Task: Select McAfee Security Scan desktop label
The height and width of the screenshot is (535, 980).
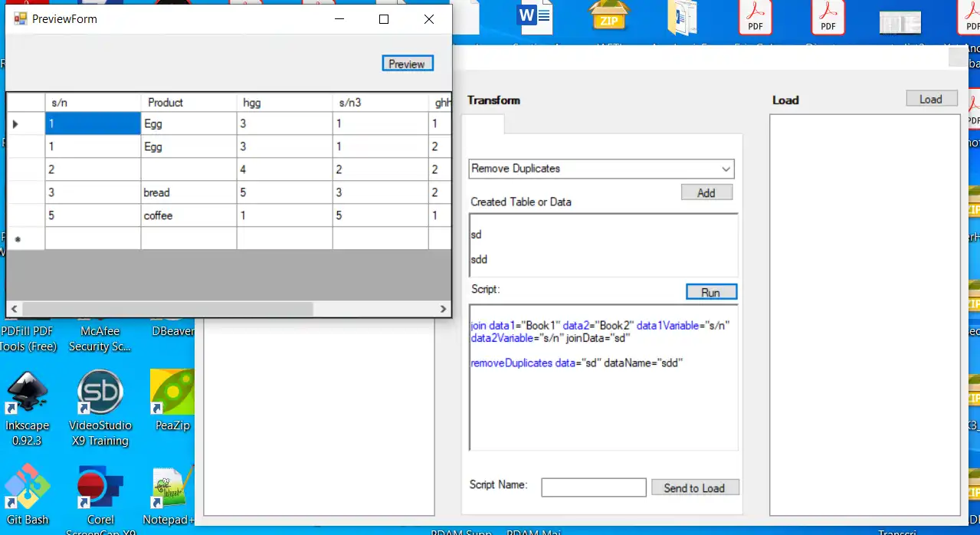Action: (x=100, y=339)
